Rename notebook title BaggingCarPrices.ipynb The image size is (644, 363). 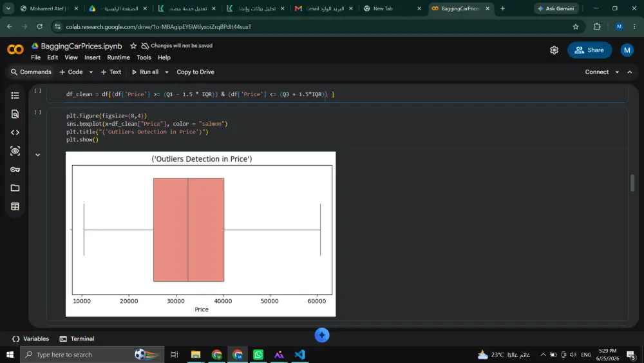[x=81, y=46]
